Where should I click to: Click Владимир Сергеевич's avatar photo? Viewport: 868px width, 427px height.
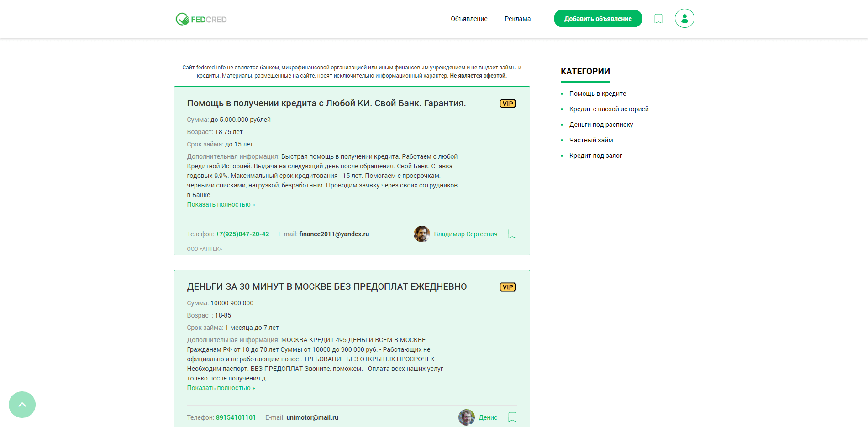[x=421, y=234]
